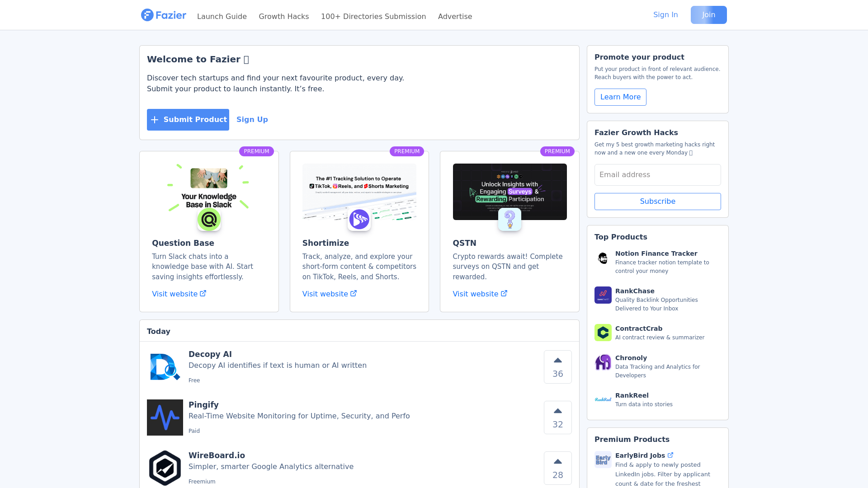Viewport: 868px width, 488px height.
Task: Click the Pingify pulse logo
Action: tap(165, 418)
